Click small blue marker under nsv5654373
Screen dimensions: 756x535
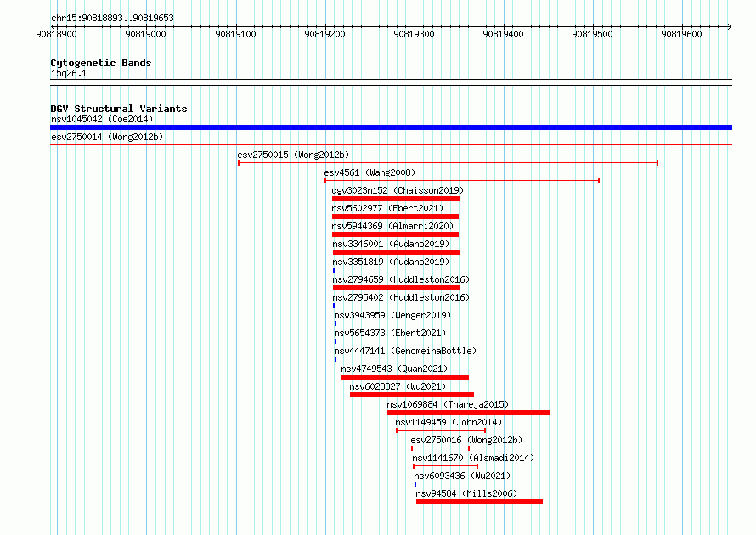click(336, 341)
